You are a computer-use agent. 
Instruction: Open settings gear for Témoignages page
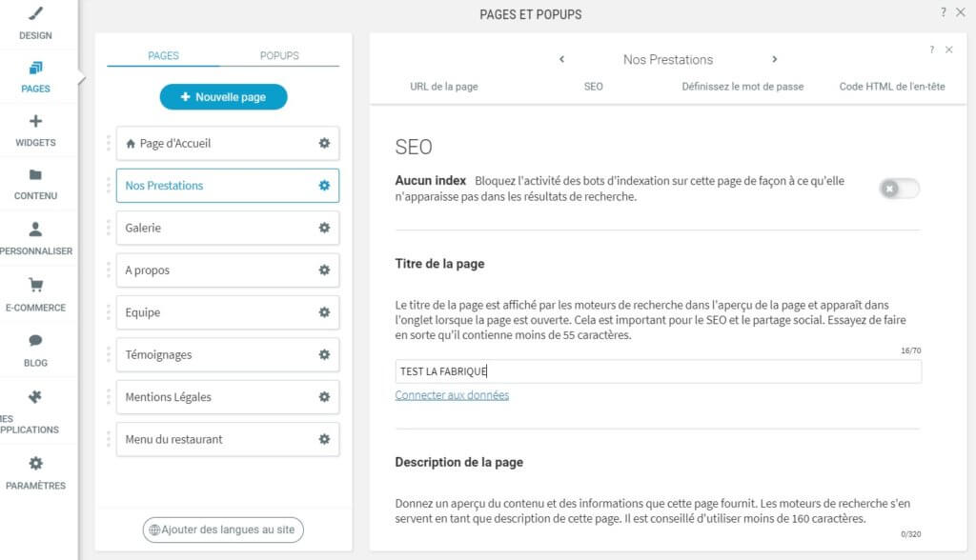pyautogui.click(x=324, y=354)
